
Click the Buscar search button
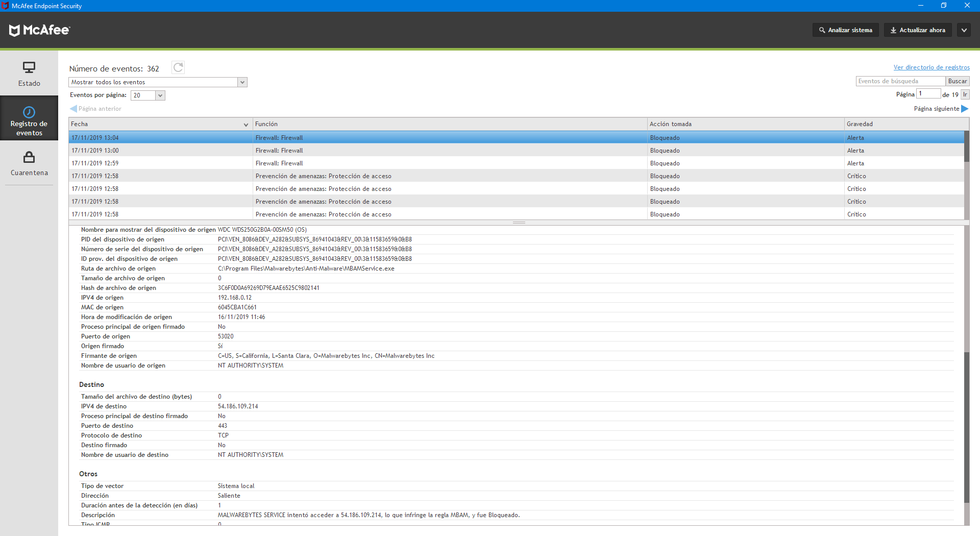coord(957,81)
